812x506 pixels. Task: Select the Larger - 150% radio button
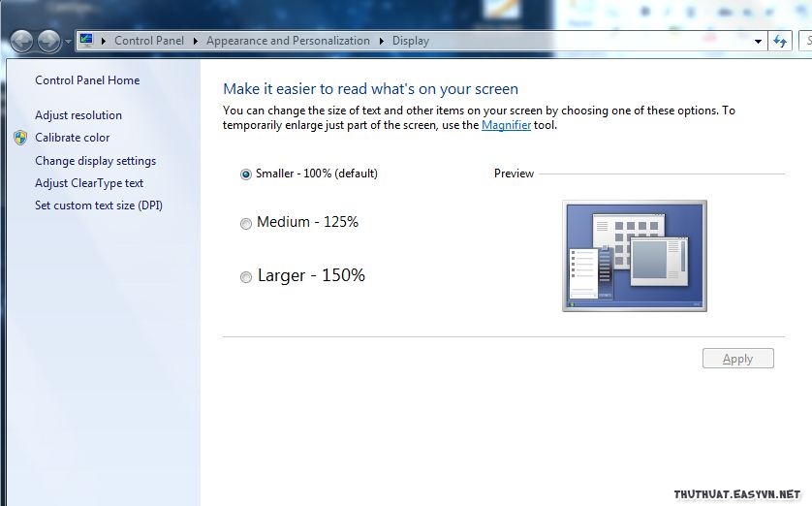(x=246, y=277)
